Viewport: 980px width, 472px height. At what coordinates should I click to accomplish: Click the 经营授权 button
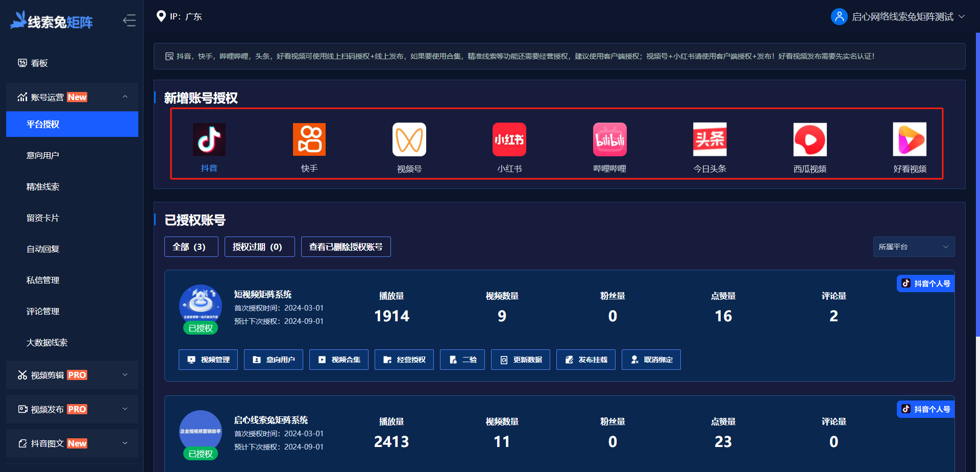(x=404, y=360)
